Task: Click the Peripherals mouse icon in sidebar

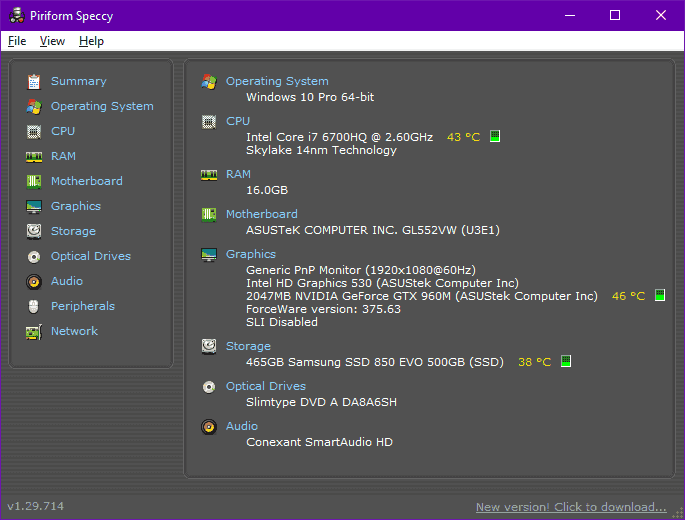Action: pos(34,306)
